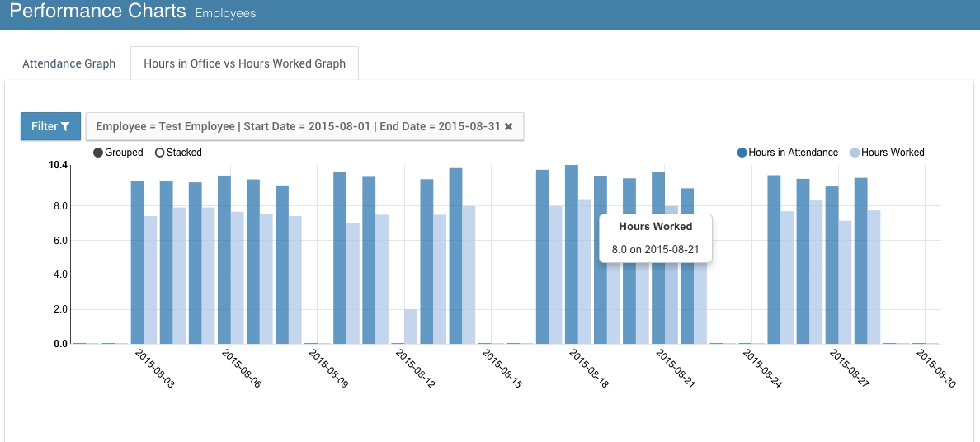980x442 pixels.
Task: Click the 2015-08-30 axis date label
Action: point(935,368)
